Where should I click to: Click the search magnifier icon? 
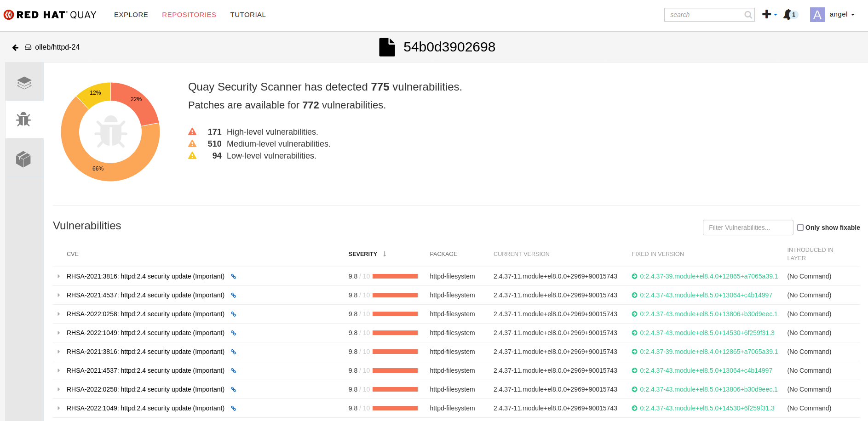[748, 15]
